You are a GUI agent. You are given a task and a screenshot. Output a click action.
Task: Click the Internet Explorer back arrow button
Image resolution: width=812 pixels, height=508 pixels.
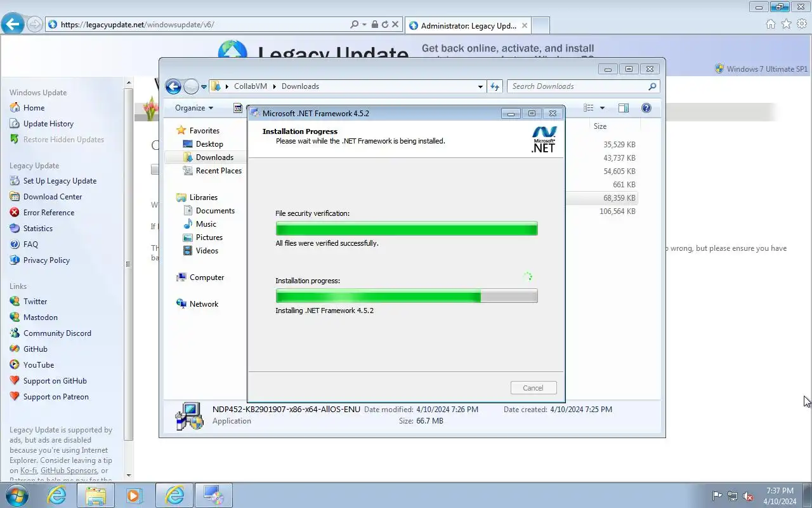[x=12, y=24]
